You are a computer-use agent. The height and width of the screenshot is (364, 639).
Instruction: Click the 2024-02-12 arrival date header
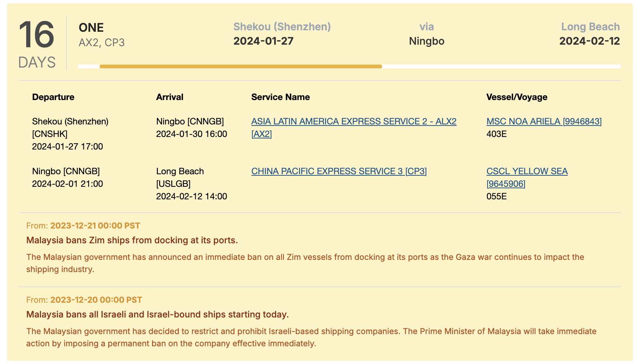click(x=590, y=41)
